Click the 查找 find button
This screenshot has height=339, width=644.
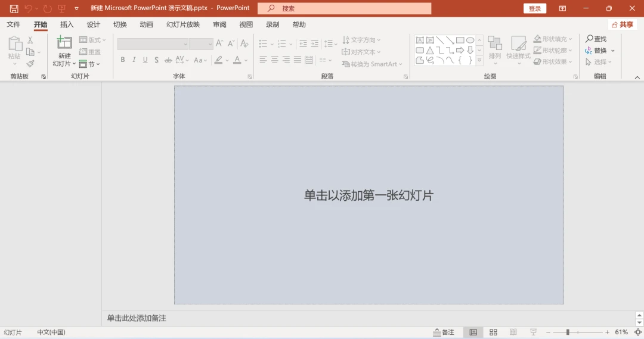pos(596,39)
